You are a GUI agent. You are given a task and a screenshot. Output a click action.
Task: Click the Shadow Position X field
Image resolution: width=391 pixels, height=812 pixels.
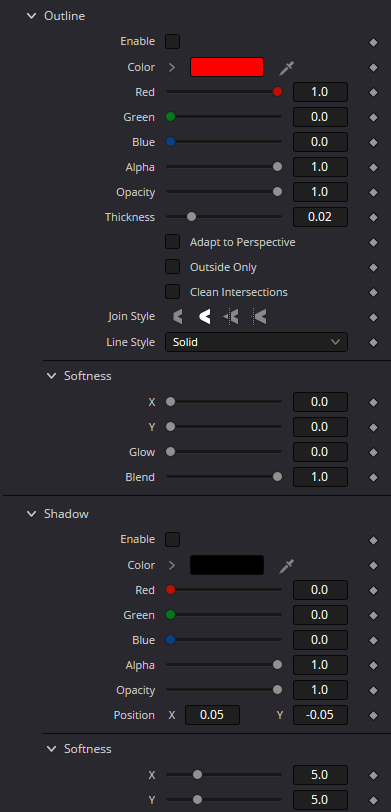click(212, 715)
